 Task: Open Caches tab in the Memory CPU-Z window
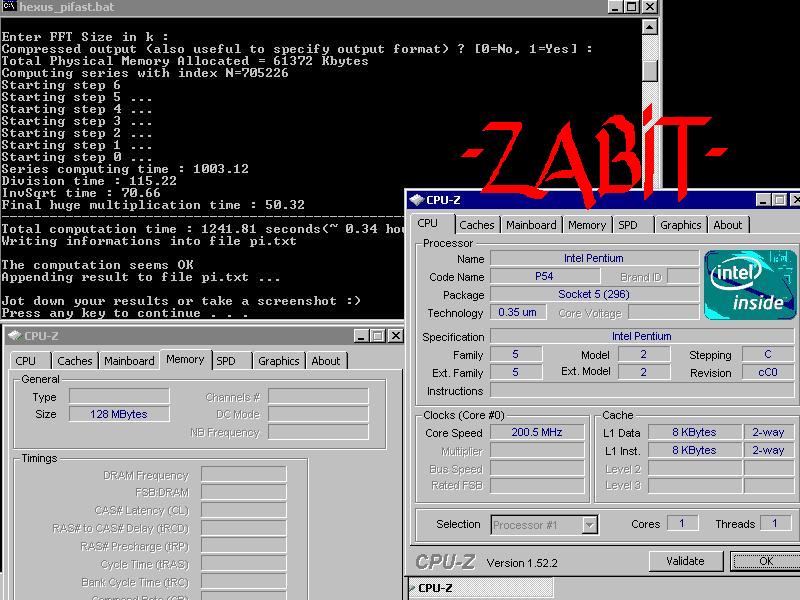click(x=74, y=361)
